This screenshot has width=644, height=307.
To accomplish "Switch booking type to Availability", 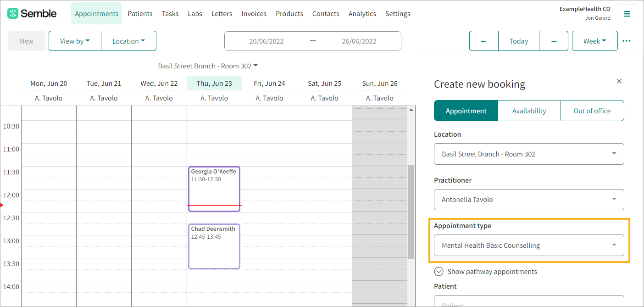I will (529, 111).
